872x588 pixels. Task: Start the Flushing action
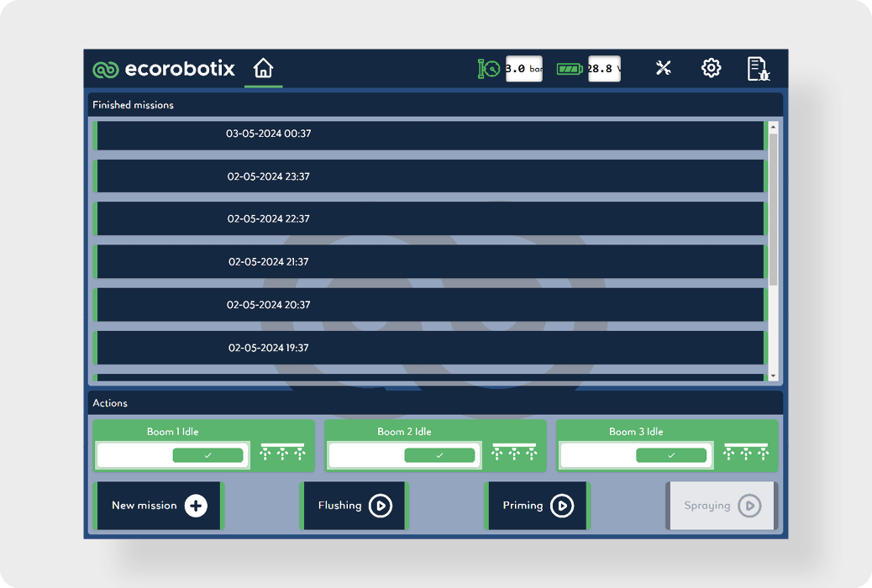(x=354, y=506)
